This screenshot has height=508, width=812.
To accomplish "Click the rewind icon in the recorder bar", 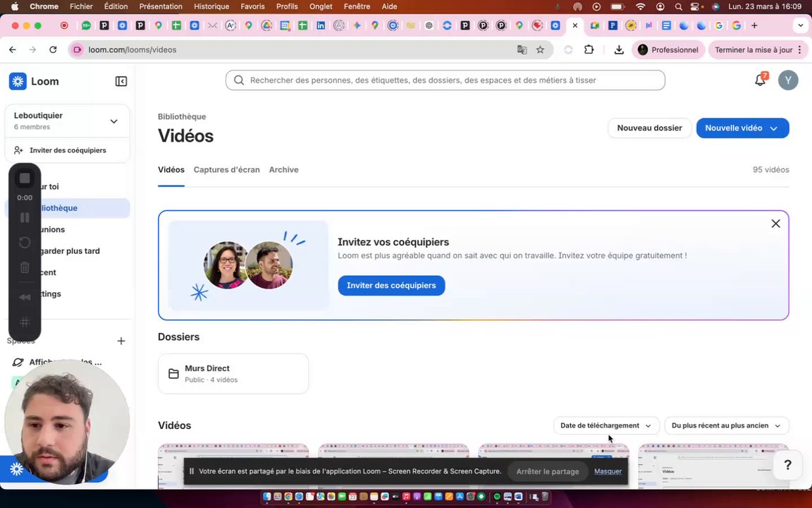I will (x=25, y=297).
